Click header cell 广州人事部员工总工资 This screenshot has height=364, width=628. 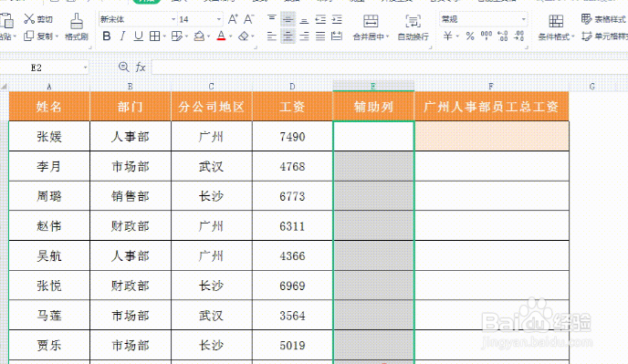(491, 107)
